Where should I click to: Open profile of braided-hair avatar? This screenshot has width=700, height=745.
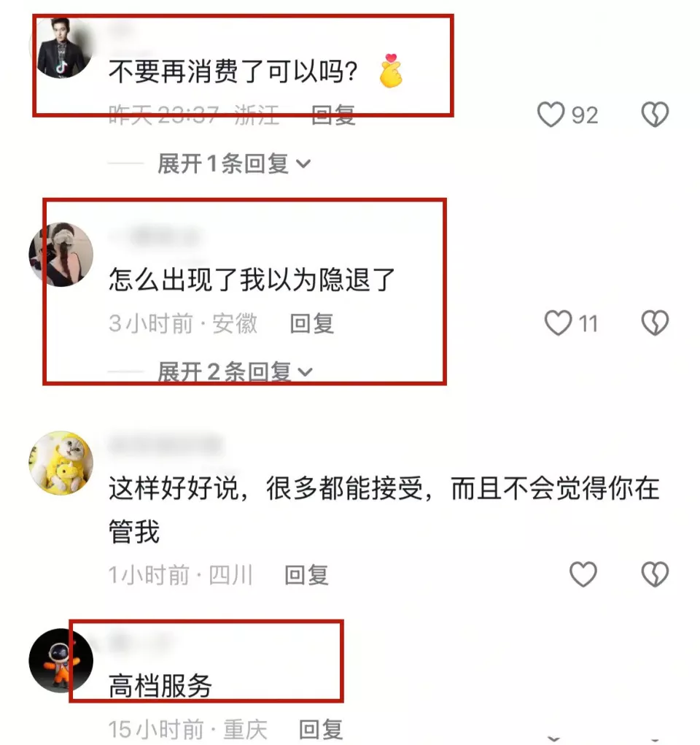point(61,255)
